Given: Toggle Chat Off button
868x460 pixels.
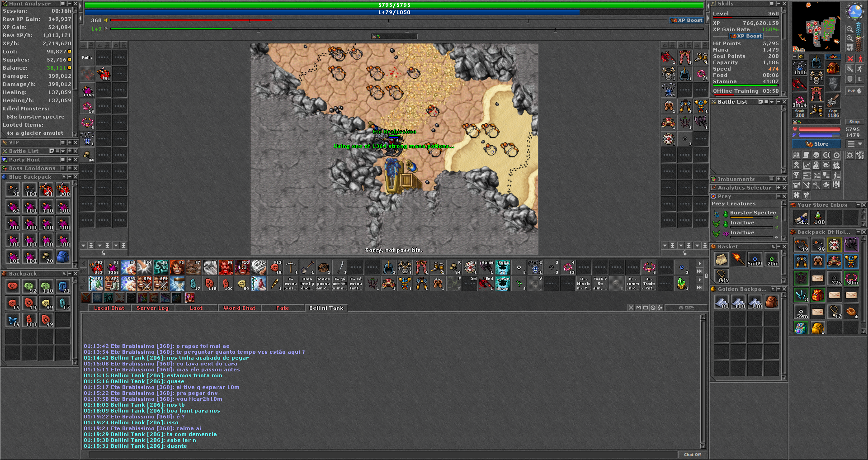Looking at the screenshot, I should tap(692, 455).
